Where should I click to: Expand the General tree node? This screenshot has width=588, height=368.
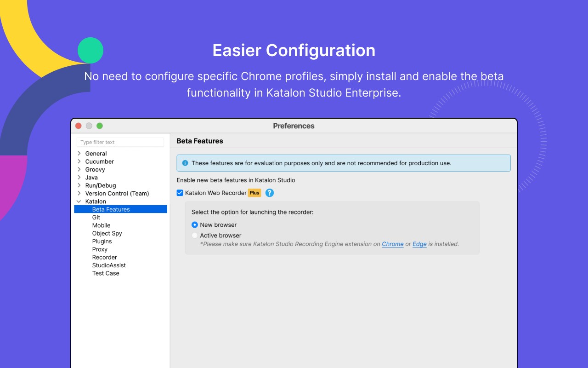[79, 154]
